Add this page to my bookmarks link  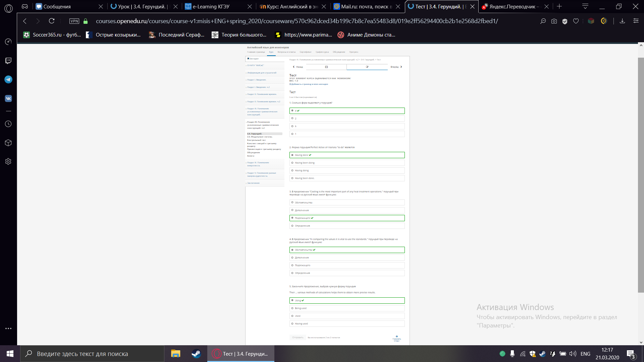coord(309,84)
